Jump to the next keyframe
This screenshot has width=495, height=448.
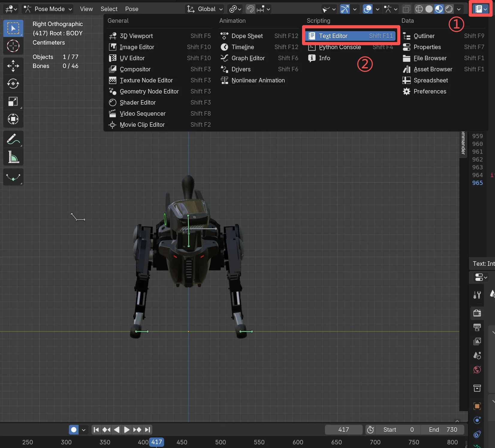tap(137, 430)
